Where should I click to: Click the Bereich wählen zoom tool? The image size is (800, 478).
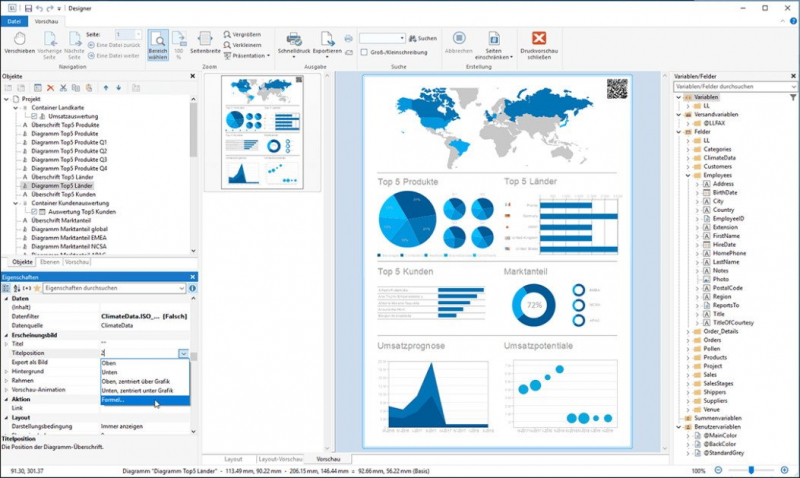coord(158,42)
